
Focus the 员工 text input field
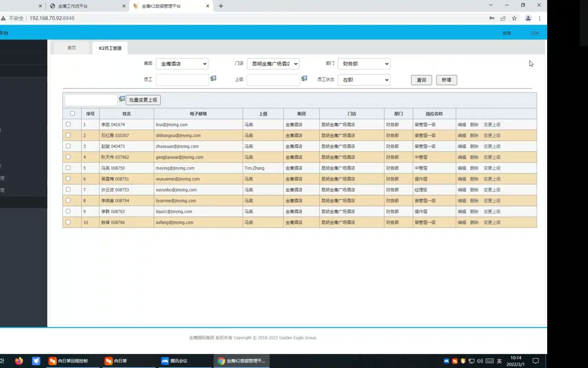coord(182,80)
